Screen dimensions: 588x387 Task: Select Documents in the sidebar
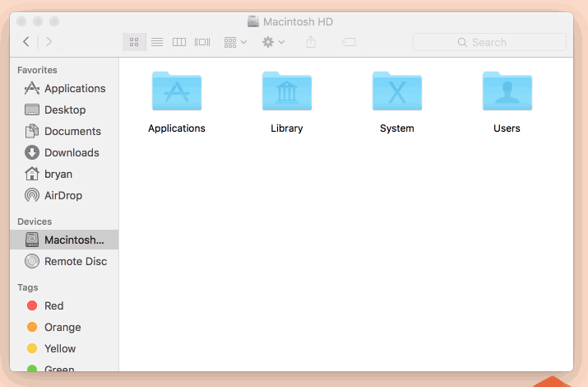click(x=64, y=132)
